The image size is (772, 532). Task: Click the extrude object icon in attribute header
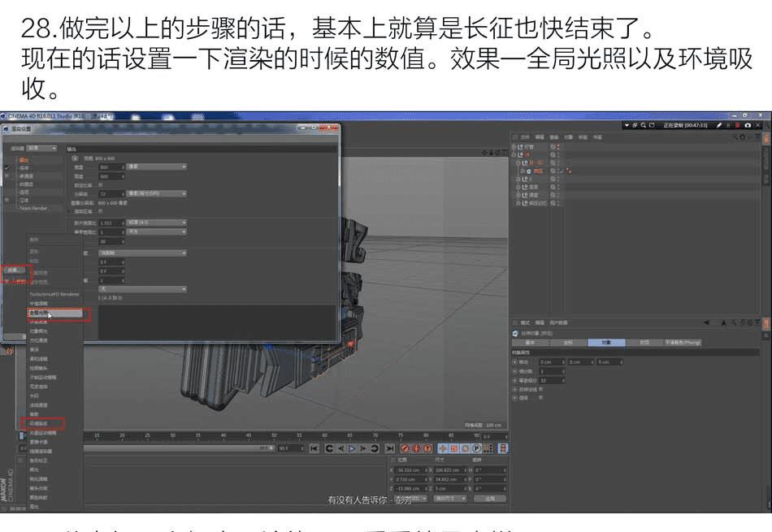pyautogui.click(x=515, y=333)
